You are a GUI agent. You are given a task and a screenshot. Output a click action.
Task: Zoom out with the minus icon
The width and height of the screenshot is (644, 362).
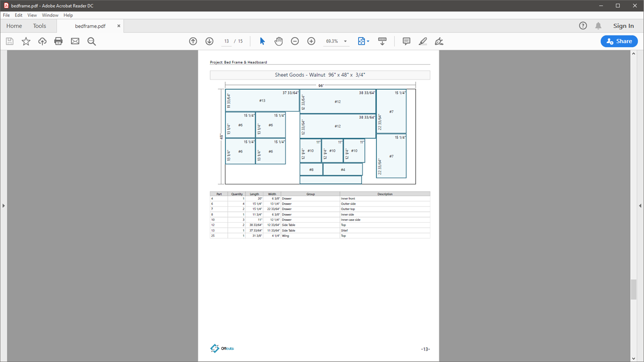295,41
